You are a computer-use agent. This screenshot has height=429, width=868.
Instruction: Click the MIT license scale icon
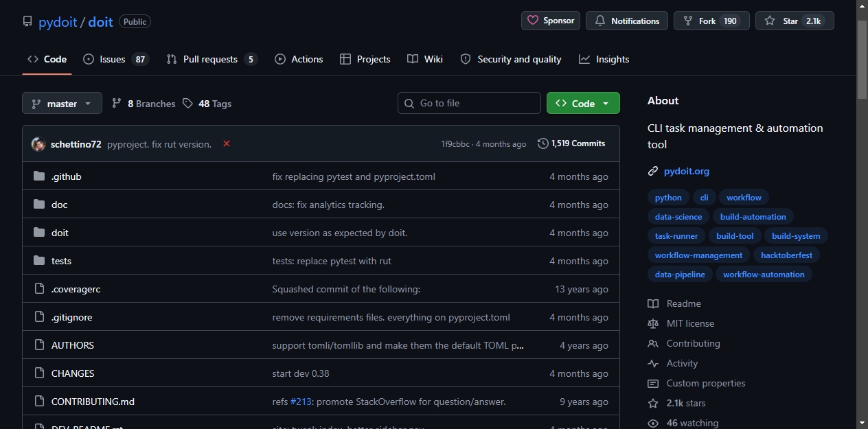point(653,323)
